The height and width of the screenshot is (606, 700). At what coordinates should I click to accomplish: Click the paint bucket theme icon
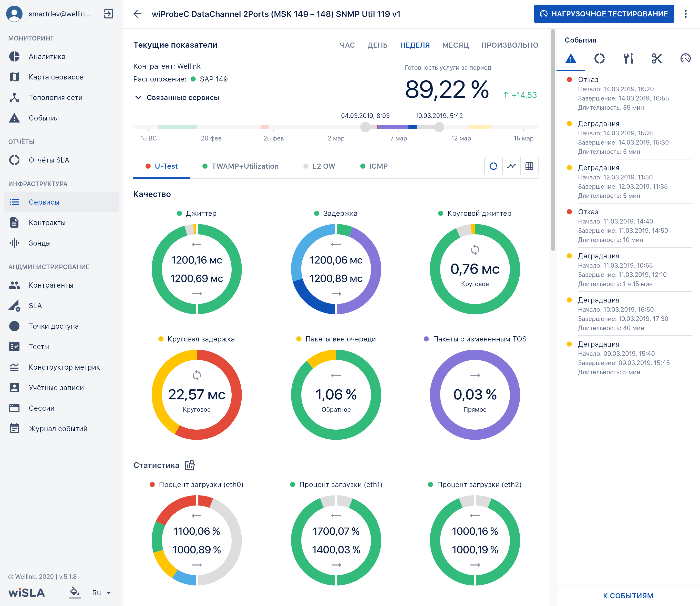pyautogui.click(x=75, y=592)
